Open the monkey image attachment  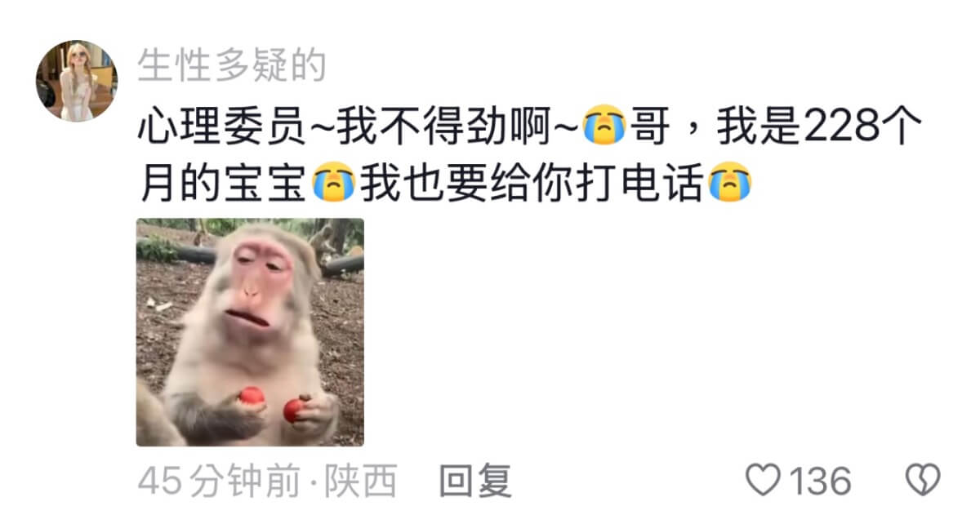point(250,332)
